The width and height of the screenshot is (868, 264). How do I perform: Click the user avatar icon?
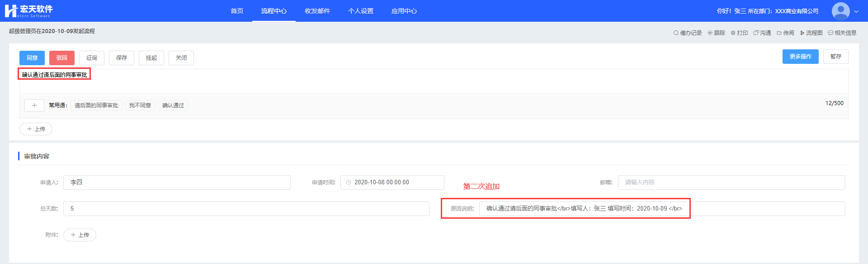(840, 11)
